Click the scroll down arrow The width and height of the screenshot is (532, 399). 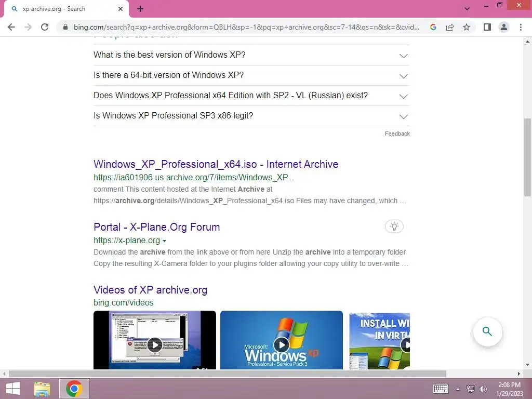527,365
